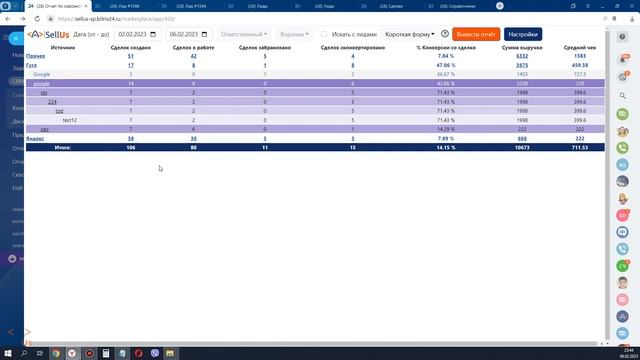Click Сумма выручки column header
Screen dimensions: 640x360
click(x=522, y=48)
